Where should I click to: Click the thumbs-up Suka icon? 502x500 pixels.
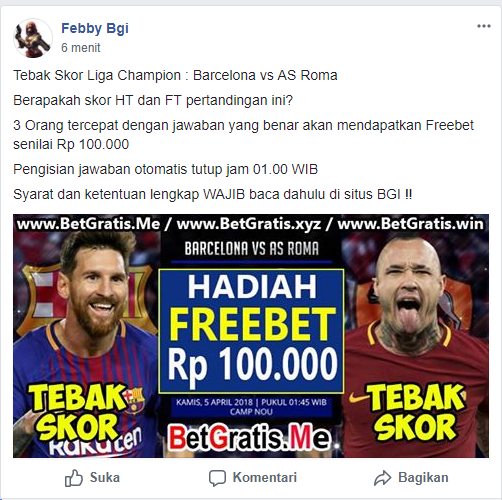tap(74, 478)
